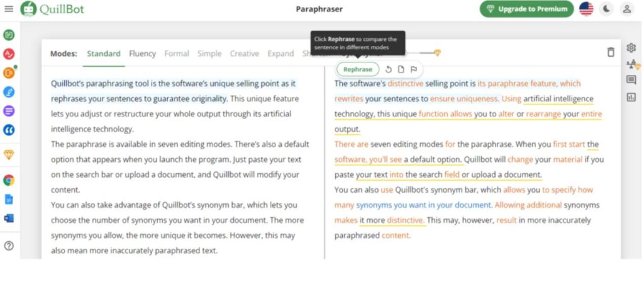This screenshot has width=644, height=284.
Task: Open the Grammar Checker sidebar icon
Action: click(9, 54)
